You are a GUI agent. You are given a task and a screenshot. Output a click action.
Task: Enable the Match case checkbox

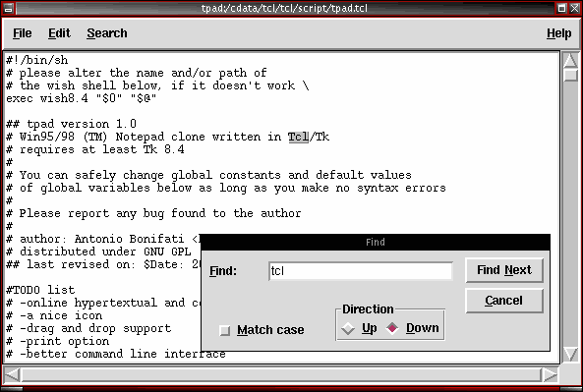pos(225,330)
